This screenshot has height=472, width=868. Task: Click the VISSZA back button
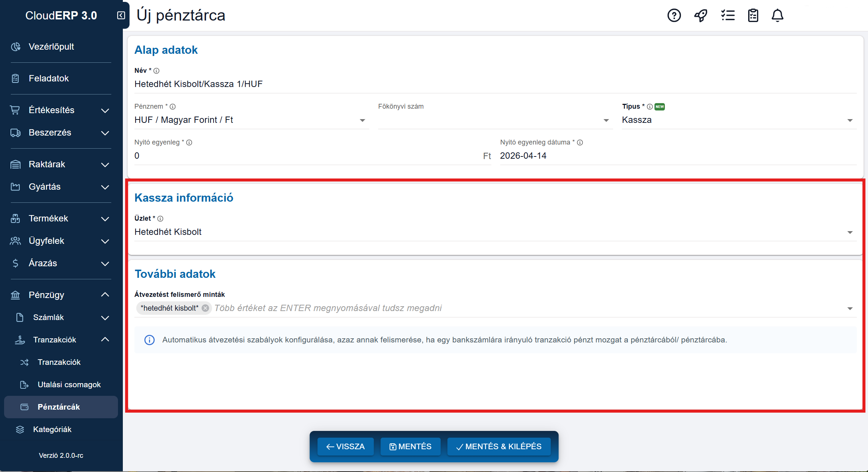(345, 447)
